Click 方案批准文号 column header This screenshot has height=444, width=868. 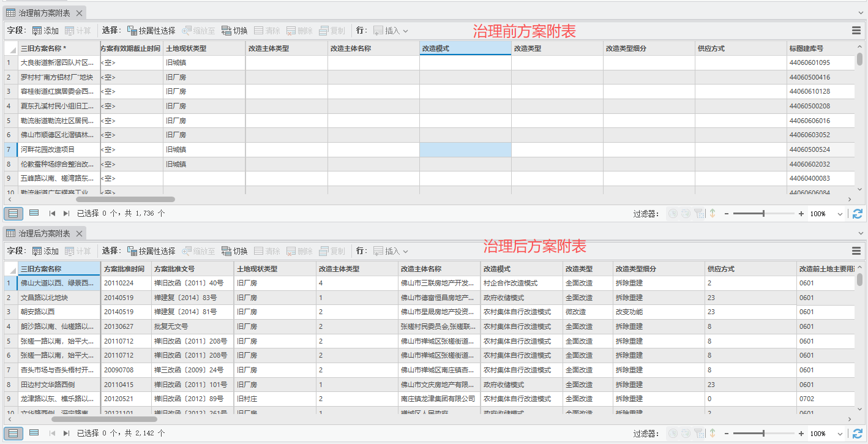tap(193, 269)
